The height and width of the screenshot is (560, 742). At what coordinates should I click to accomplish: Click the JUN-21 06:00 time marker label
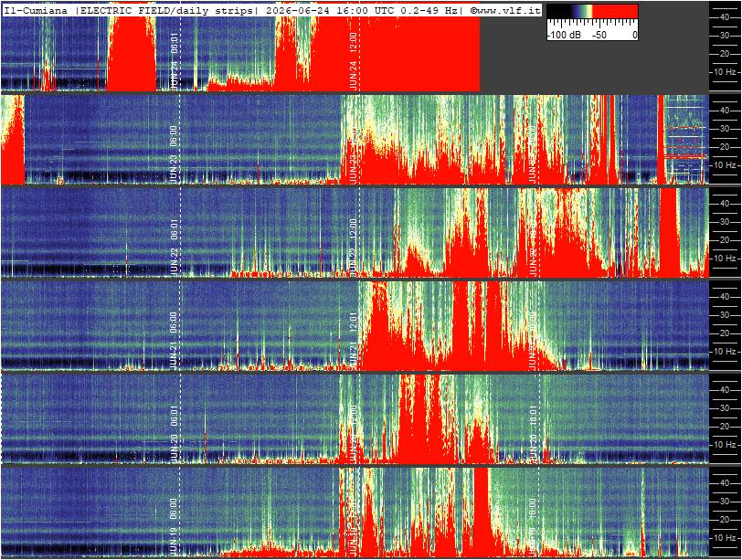[174, 340]
